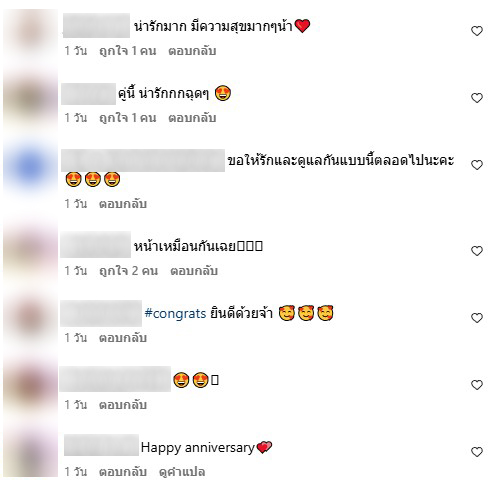The width and height of the screenshot is (494, 493).
Task: Like the comment "น่ารักมาก มีความสุขมากๆน้า"
Action: pyautogui.click(x=477, y=31)
